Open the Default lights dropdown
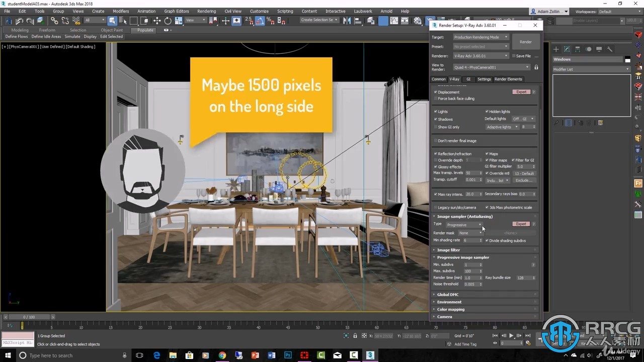644x362 pixels. click(523, 119)
